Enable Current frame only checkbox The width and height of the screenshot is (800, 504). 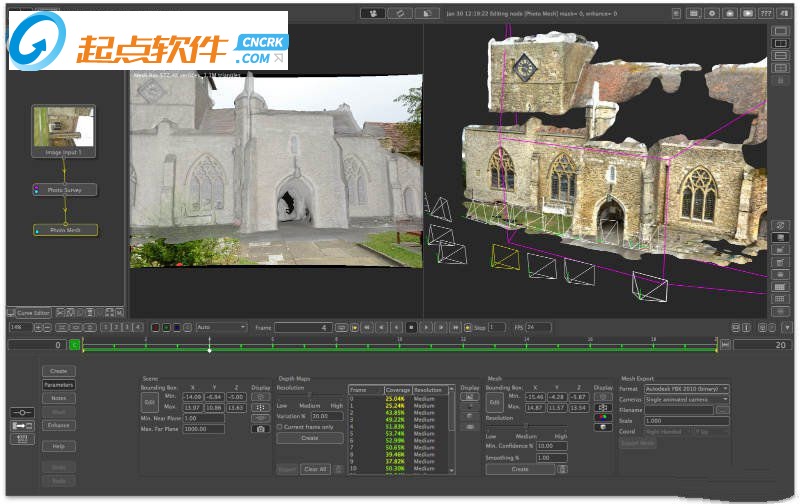(280, 427)
